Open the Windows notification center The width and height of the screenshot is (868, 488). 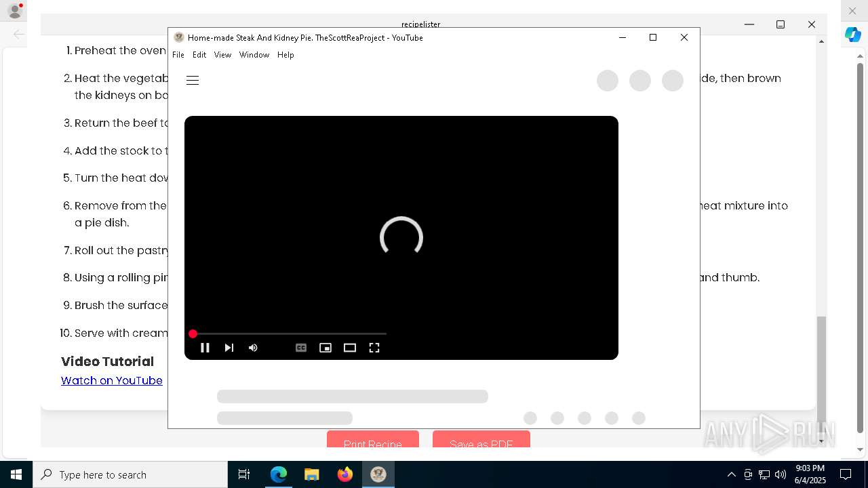tap(846, 474)
